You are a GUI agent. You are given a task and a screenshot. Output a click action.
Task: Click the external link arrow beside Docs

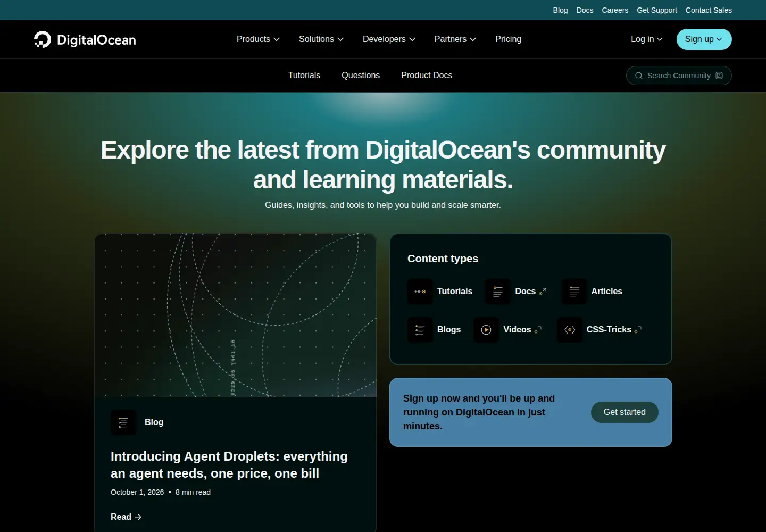pos(543,292)
